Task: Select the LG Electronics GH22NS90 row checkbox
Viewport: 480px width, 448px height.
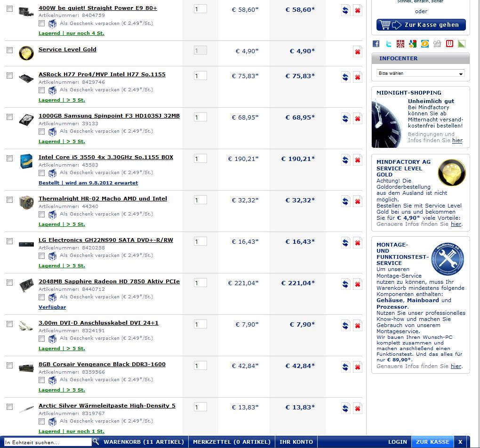Action: pyautogui.click(x=10, y=241)
